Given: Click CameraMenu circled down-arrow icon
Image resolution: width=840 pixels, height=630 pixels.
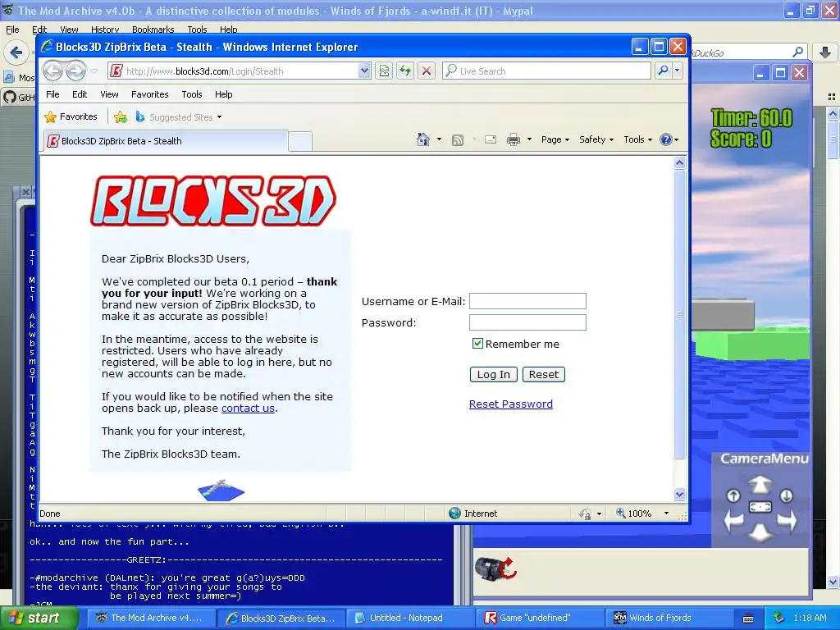Looking at the screenshot, I should coord(786,495).
